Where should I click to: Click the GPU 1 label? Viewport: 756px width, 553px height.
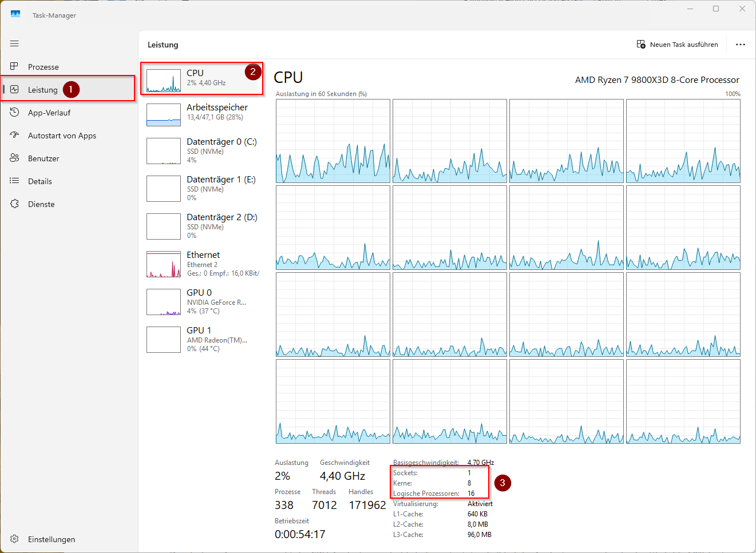tap(199, 331)
